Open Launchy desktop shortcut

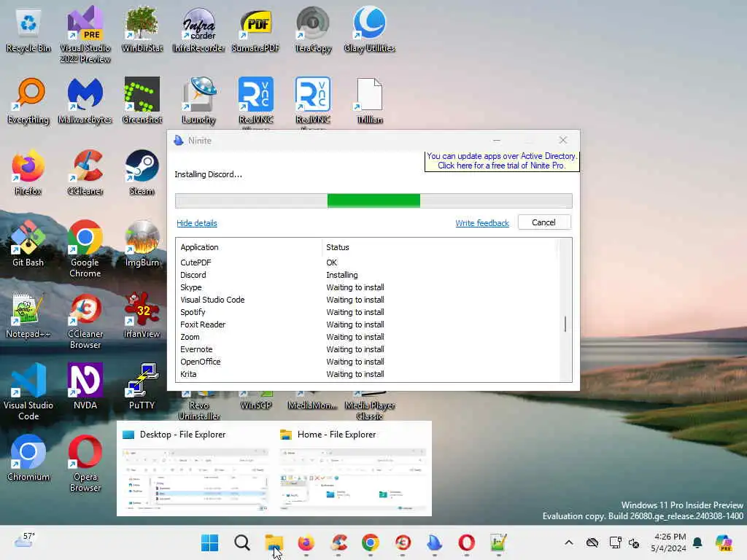(198, 101)
